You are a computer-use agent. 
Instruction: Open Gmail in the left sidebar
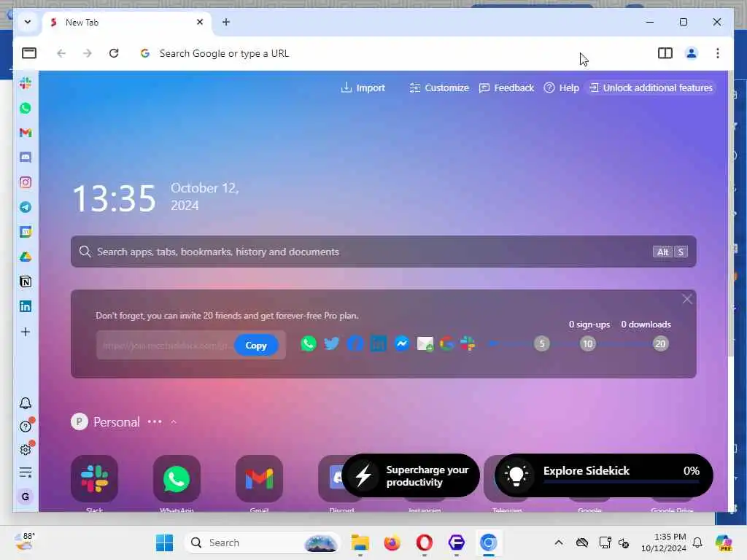(26, 133)
